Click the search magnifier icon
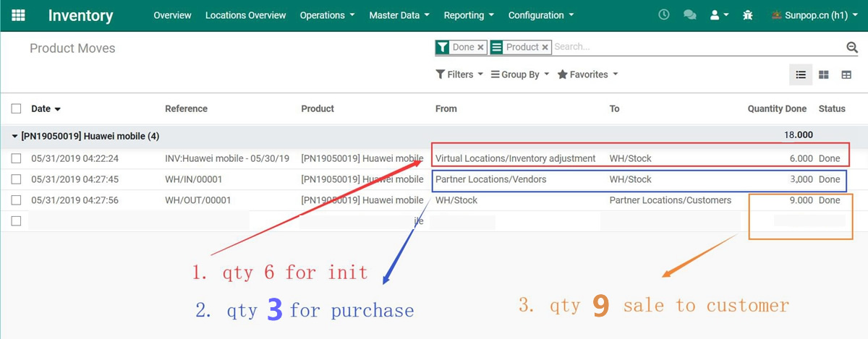Screen dimensions: 868x339 852,47
